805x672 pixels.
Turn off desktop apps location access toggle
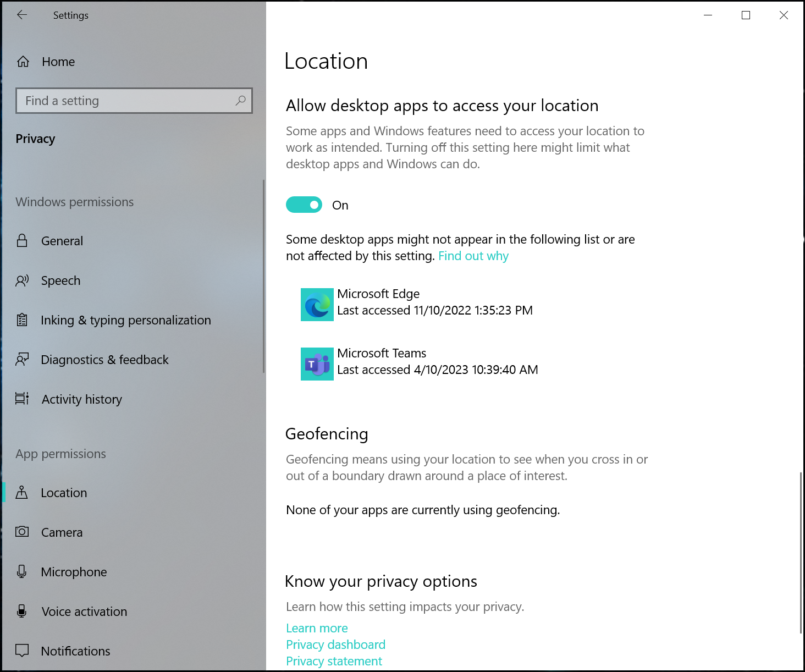[304, 205]
